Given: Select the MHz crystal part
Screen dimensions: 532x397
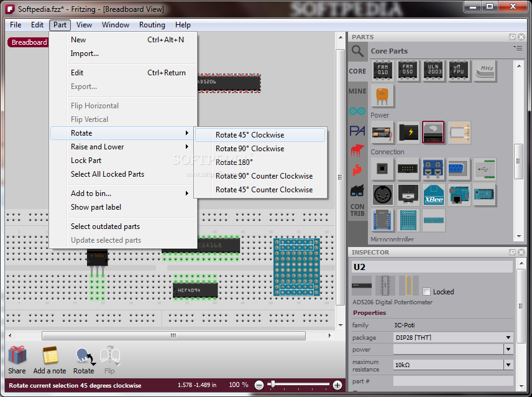Looking at the screenshot, I should (x=485, y=71).
